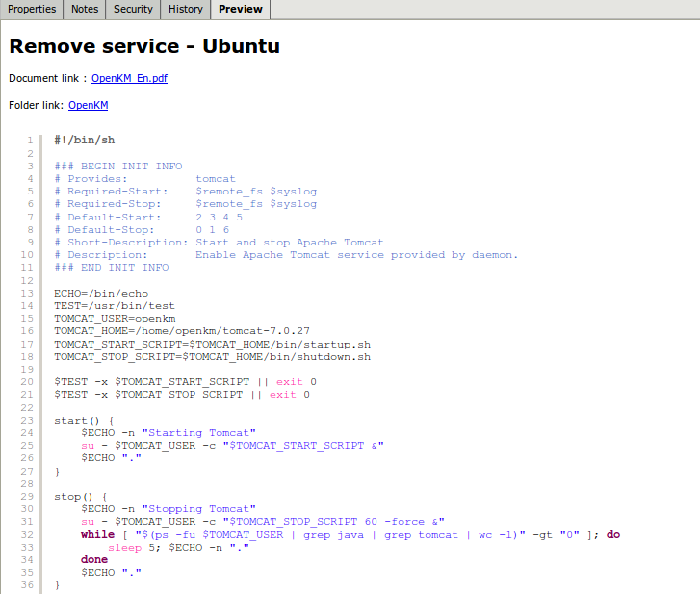Click the '# Default-Stop: 0 1 6' line

pyautogui.click(x=142, y=229)
